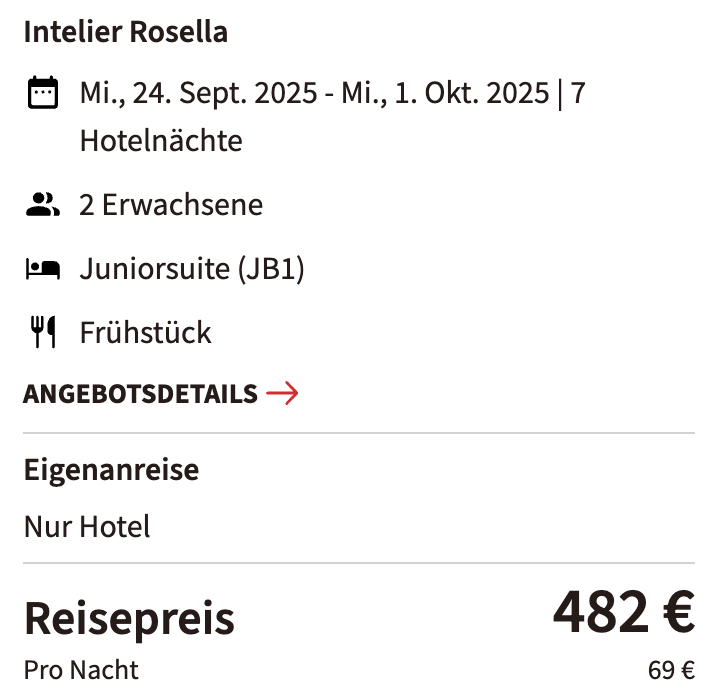The width and height of the screenshot is (716, 696).
Task: Click the 69 € nightly price
Action: pyautogui.click(x=671, y=670)
